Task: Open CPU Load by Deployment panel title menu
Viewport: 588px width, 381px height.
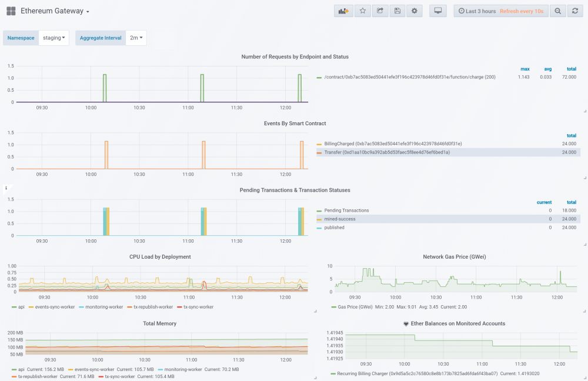Action: point(160,257)
